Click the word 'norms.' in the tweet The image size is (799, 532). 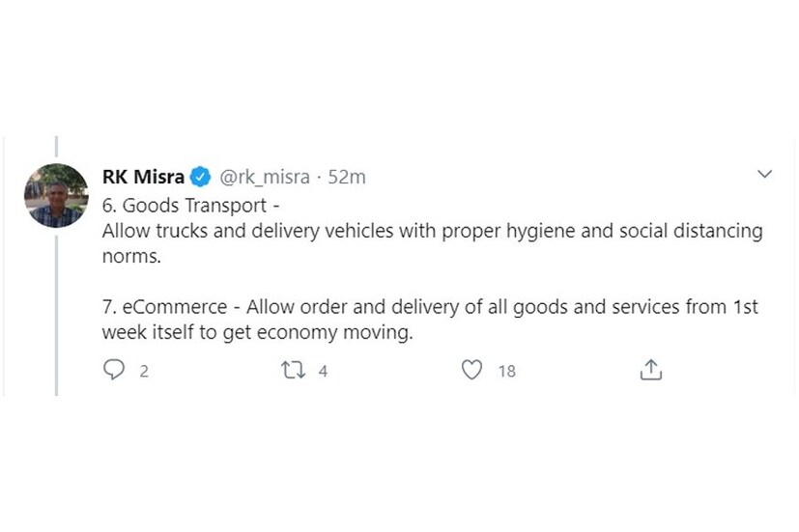pyautogui.click(x=127, y=258)
